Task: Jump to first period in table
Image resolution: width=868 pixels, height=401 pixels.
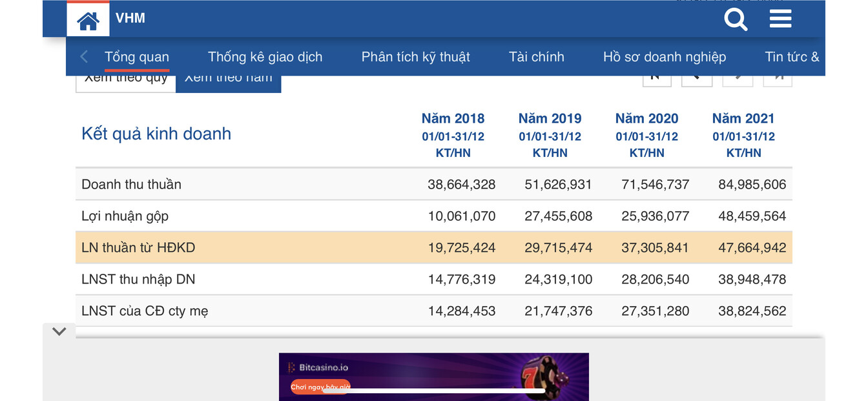Action: click(x=656, y=80)
